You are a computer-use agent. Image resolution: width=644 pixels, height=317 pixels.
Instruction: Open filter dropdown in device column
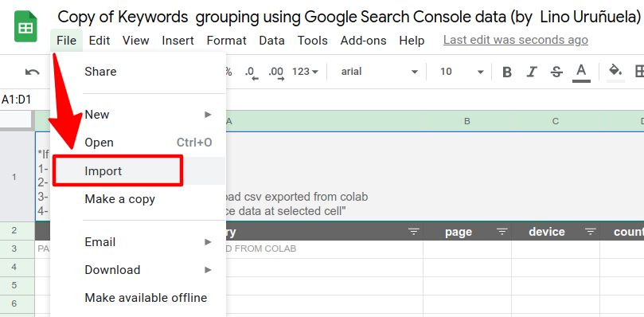591,232
